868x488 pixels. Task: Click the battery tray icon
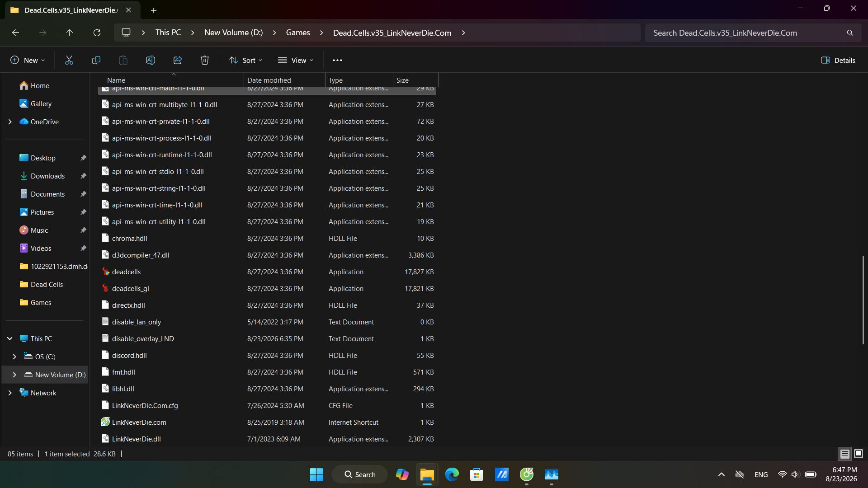pyautogui.click(x=811, y=474)
